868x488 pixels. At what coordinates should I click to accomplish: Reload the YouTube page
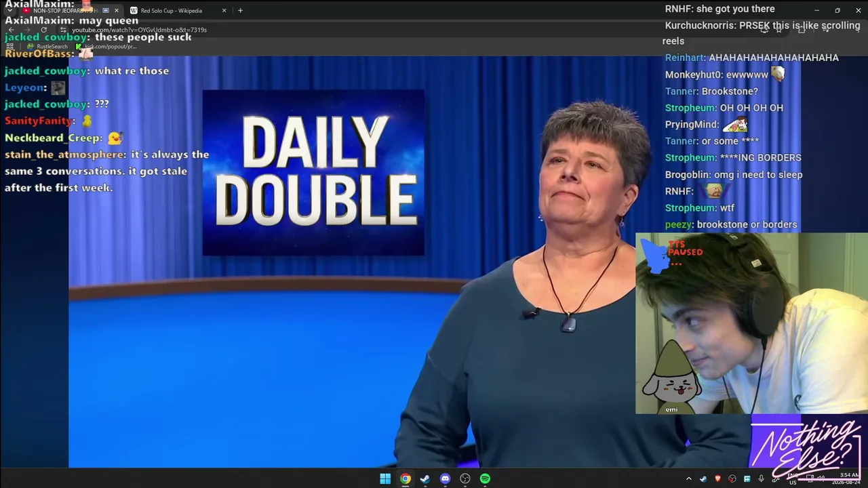point(44,30)
